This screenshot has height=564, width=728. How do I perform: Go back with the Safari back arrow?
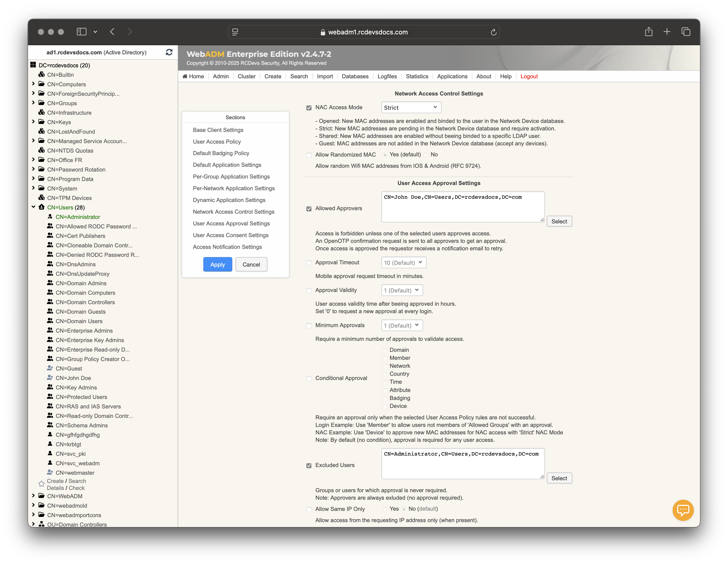pos(112,32)
